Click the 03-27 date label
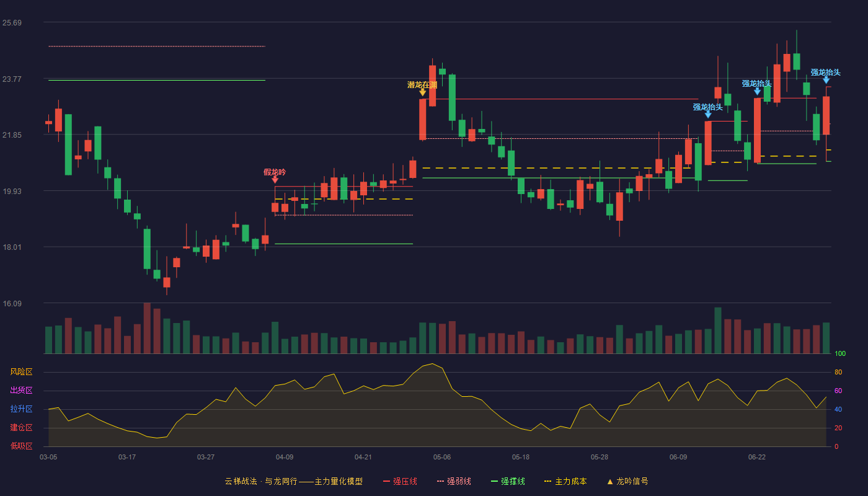Screen dimensions: 868x496 (x=206, y=457)
